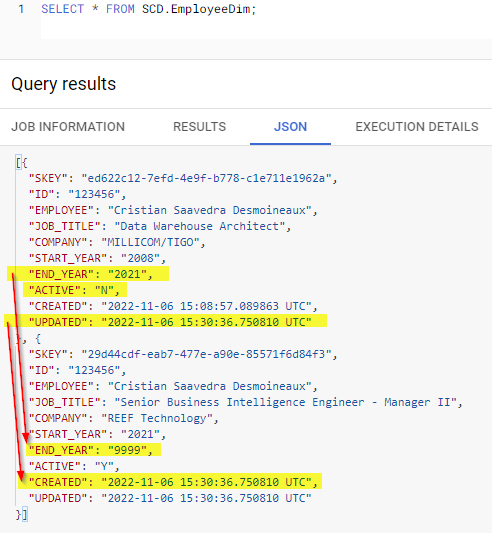492x533 pixels.
Task: Click opening bracket of JSON array
Action: click(18, 162)
